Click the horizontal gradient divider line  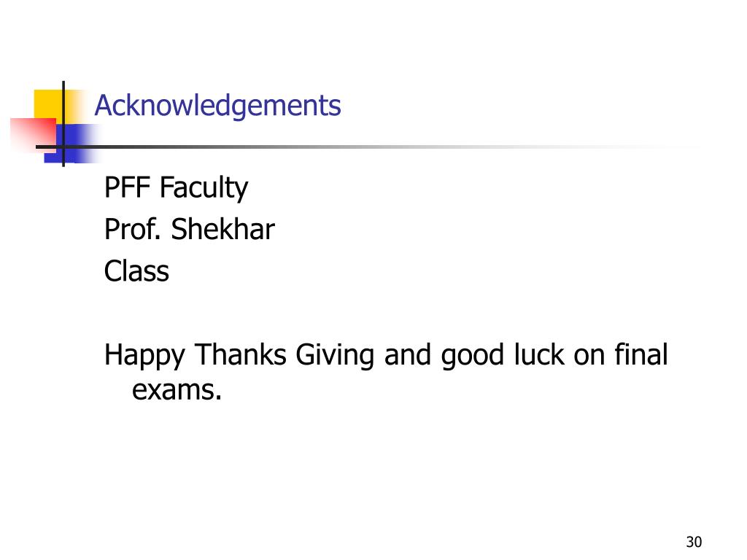(367, 147)
